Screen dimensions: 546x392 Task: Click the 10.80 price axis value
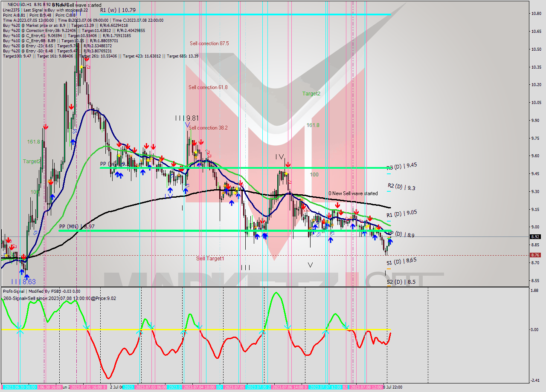[x=536, y=14]
